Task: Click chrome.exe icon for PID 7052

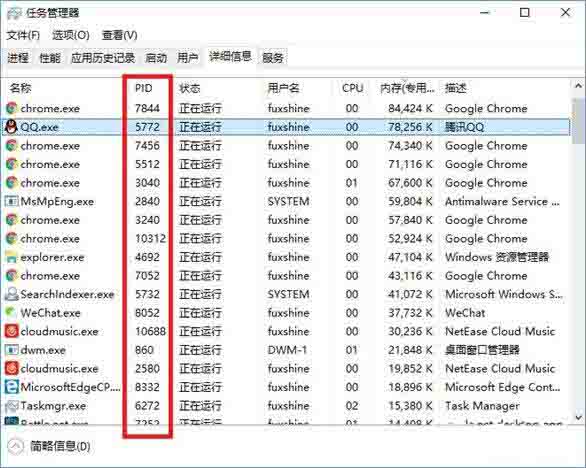Action: click(12, 276)
